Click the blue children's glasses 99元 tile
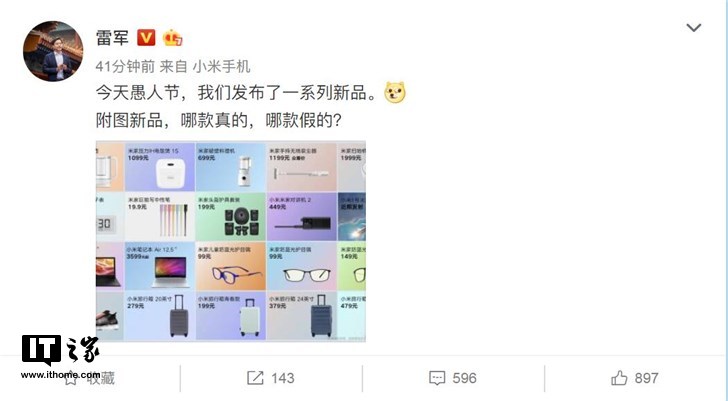Image resolution: width=728 pixels, height=401 pixels. pyautogui.click(x=231, y=266)
